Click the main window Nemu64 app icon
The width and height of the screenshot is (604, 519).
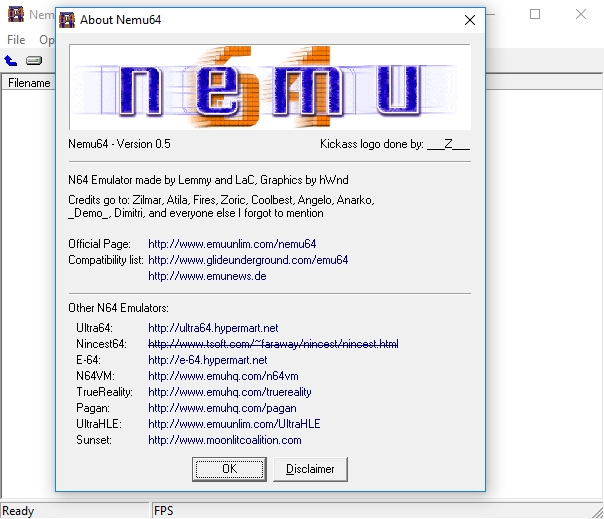click(x=16, y=14)
